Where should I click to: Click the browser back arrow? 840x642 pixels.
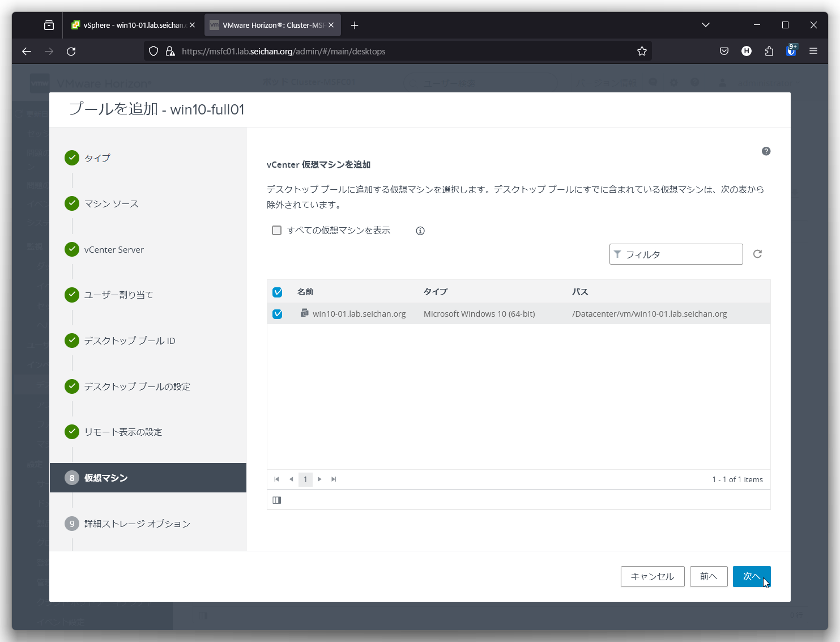click(x=27, y=52)
